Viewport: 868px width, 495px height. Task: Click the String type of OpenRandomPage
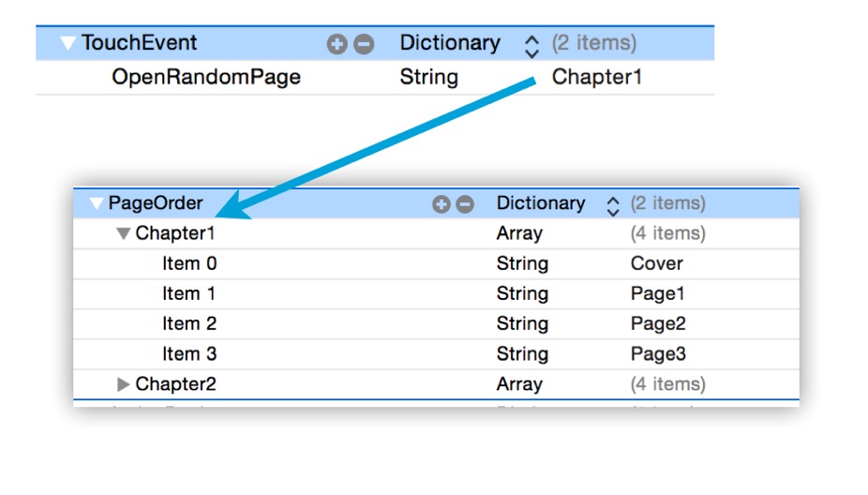tap(428, 77)
